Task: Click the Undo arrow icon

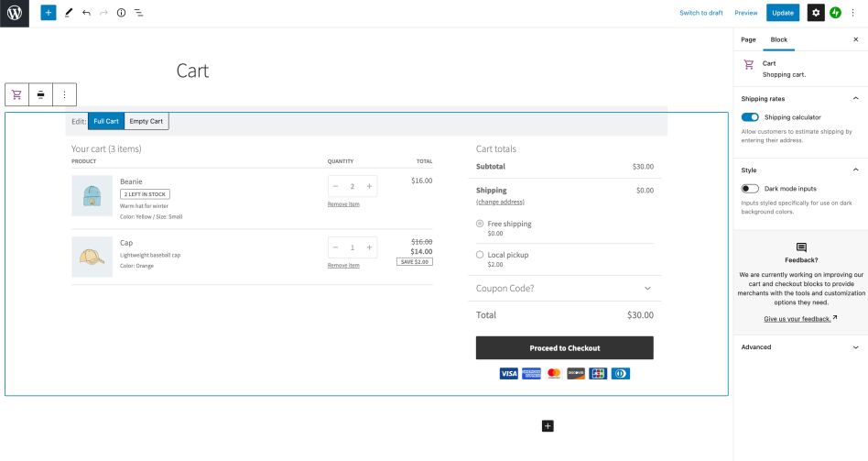Action: [86, 13]
